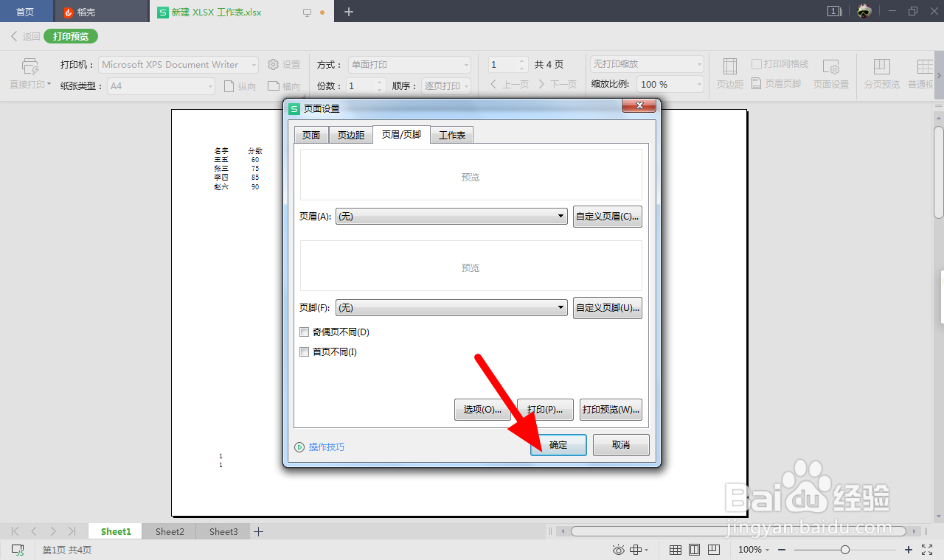944x560 pixels.
Task: Increase 份数 copies with up stepper
Action: coord(381,82)
